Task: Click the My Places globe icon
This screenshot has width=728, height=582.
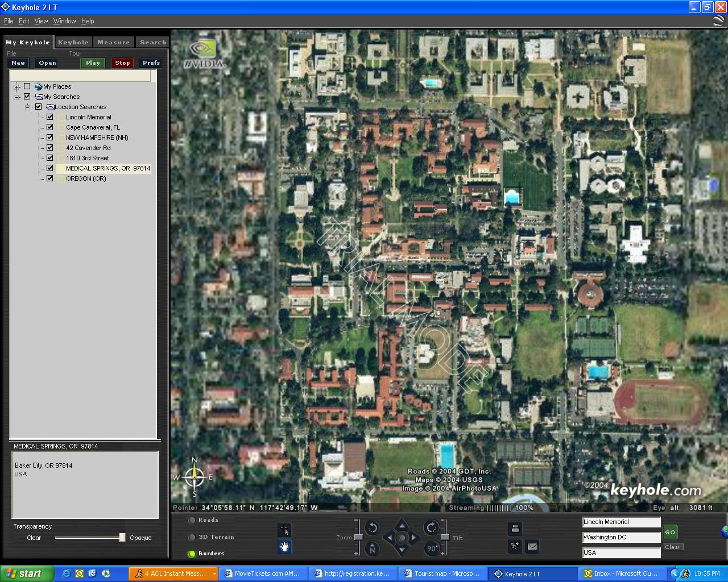Action: 38,86
